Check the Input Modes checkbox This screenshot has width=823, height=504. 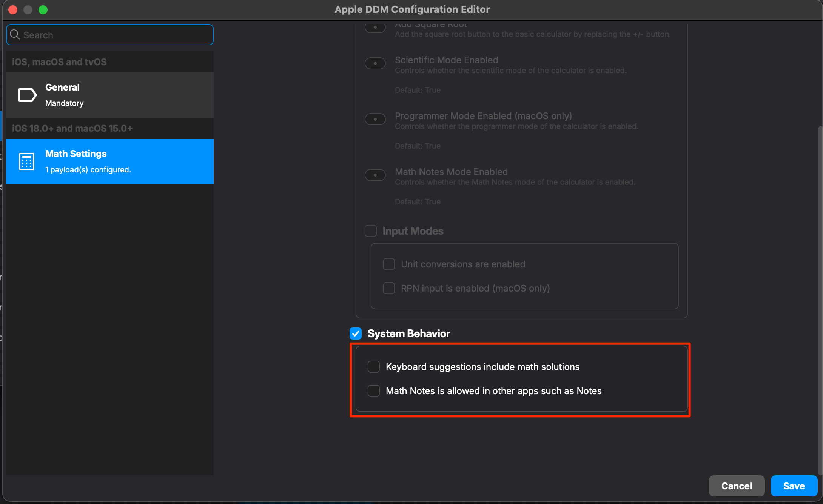click(371, 231)
